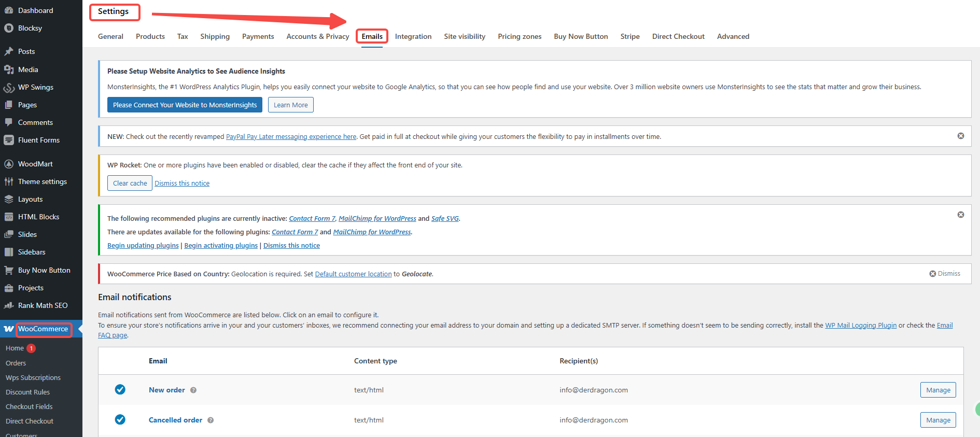
Task: Open WooCommerce Orders submenu item
Action: click(16, 363)
